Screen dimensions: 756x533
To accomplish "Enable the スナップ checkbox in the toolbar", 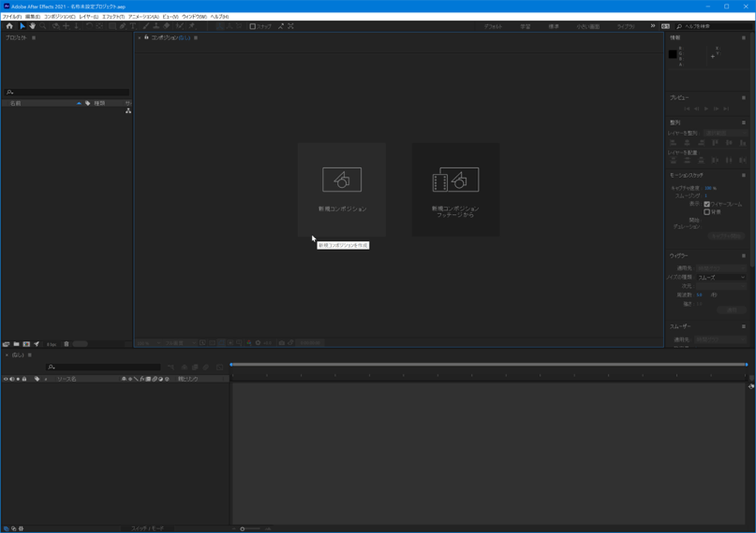I will point(253,26).
